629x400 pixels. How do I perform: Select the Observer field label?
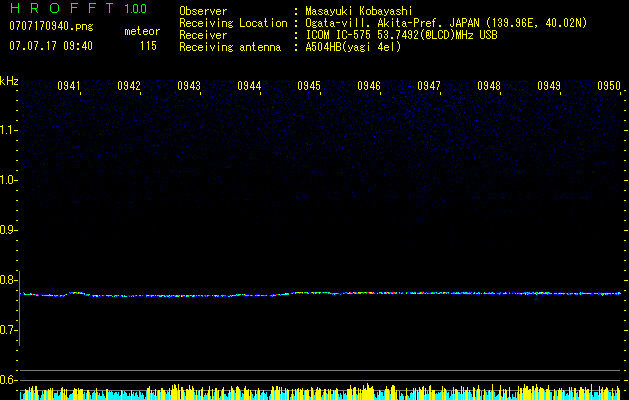point(203,11)
